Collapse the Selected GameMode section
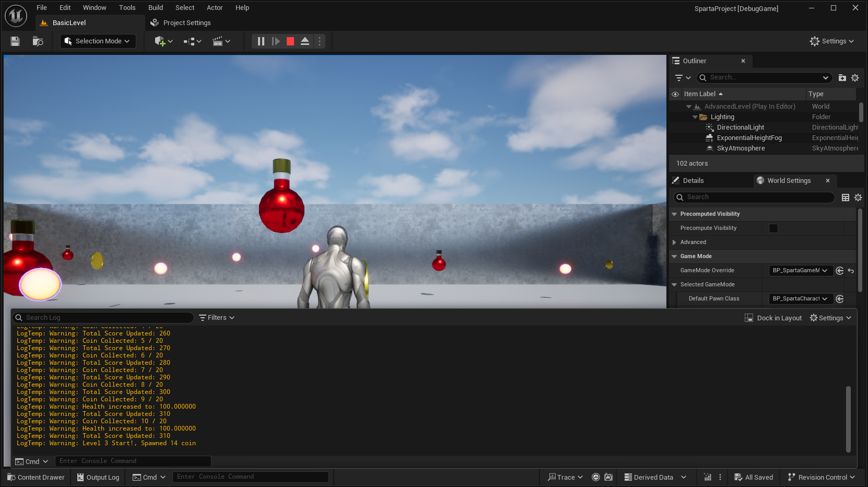868x487 pixels. coord(674,285)
